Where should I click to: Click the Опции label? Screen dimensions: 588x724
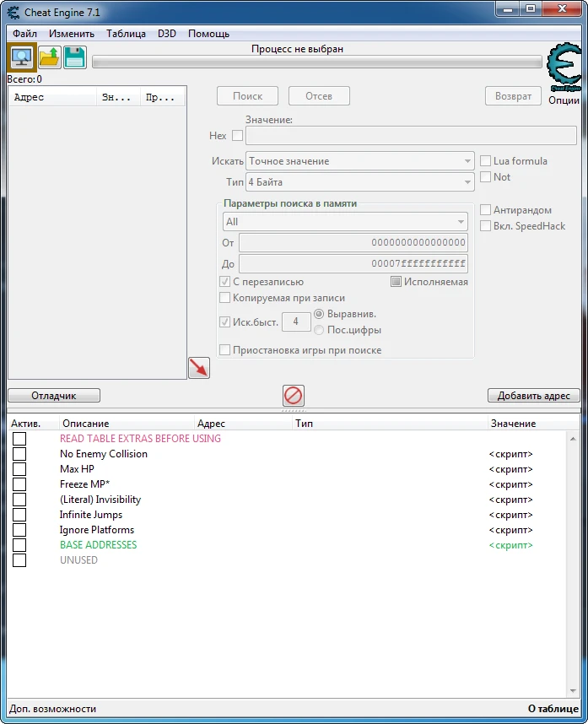(564, 100)
